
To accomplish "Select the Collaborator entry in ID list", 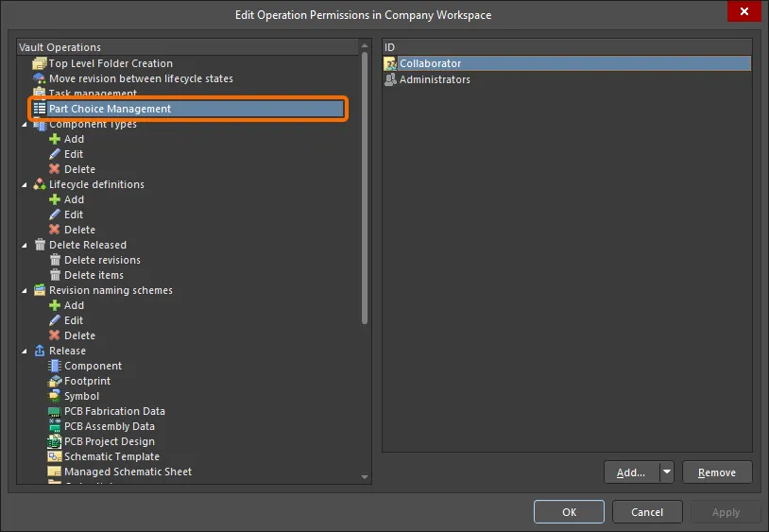I will pyautogui.click(x=567, y=63).
